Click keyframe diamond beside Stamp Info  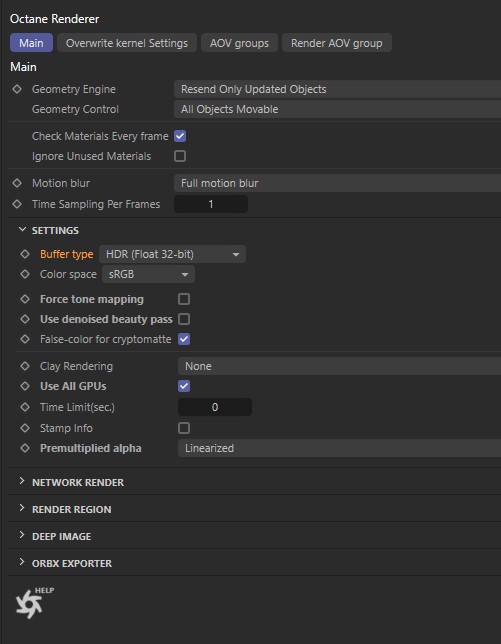pos(25,428)
